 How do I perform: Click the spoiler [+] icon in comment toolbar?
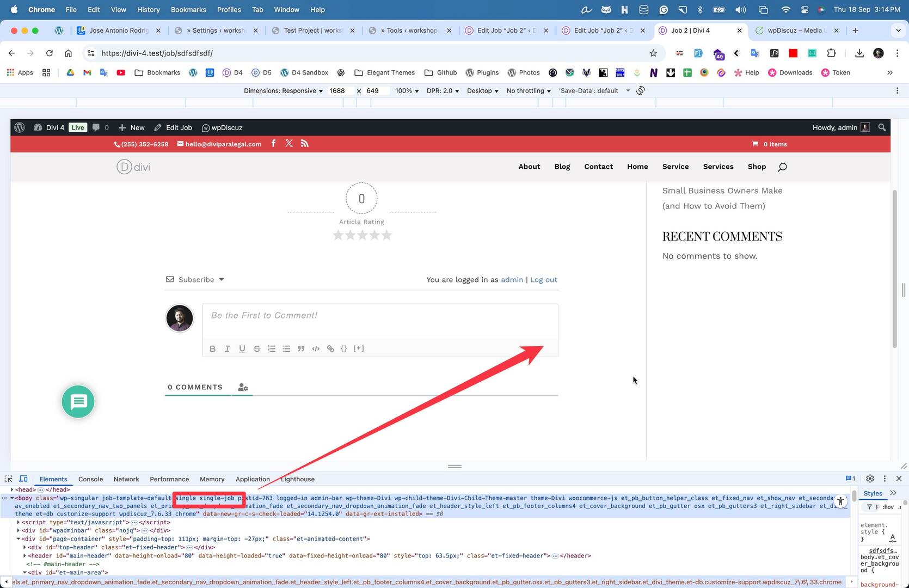pyautogui.click(x=359, y=348)
